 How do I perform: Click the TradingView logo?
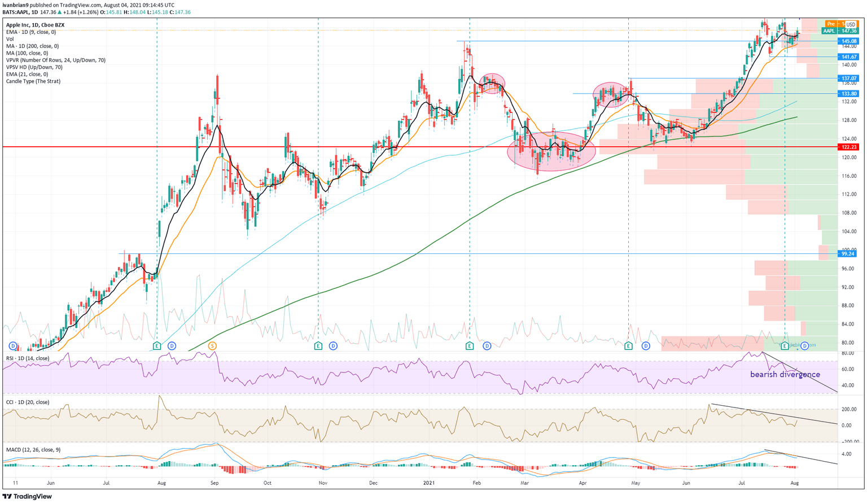28,497
